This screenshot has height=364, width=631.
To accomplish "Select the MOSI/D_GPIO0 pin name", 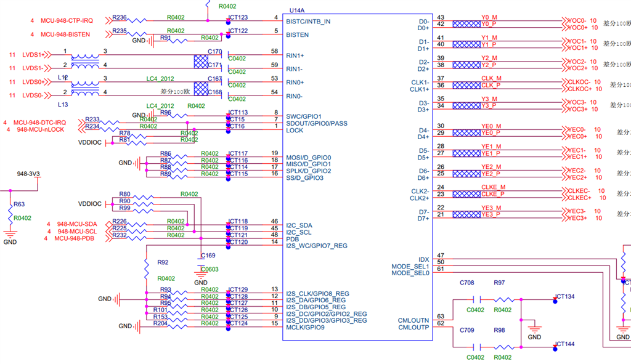I will click(309, 158).
